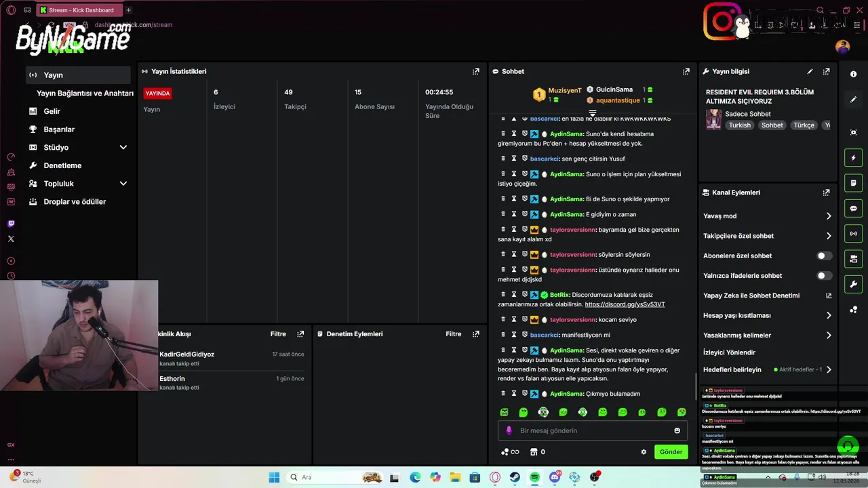This screenshot has width=868, height=488.
Task: Open chat settings gear icon
Action: tap(644, 452)
